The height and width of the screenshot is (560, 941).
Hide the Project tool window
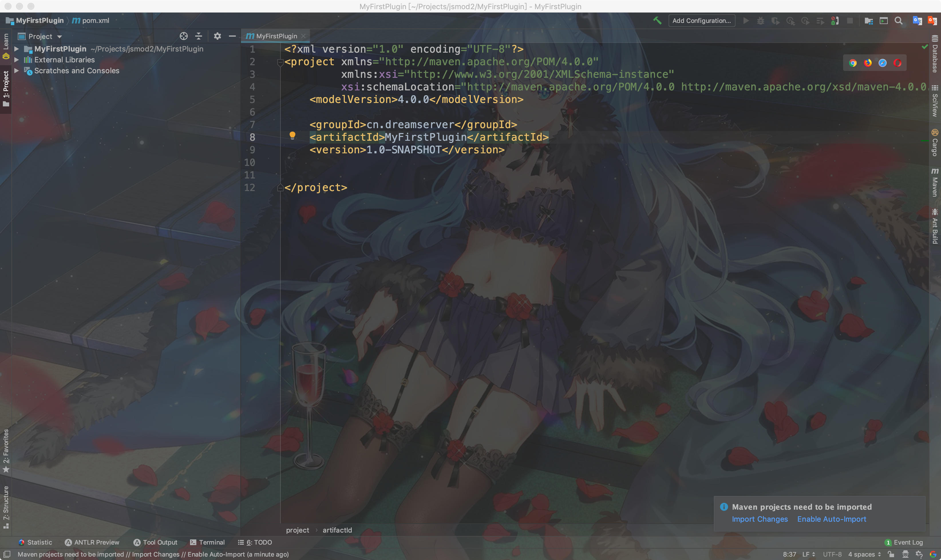(232, 36)
